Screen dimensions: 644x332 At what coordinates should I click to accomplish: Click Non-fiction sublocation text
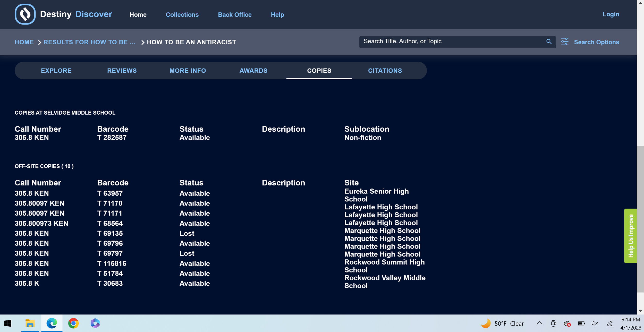[x=363, y=138]
